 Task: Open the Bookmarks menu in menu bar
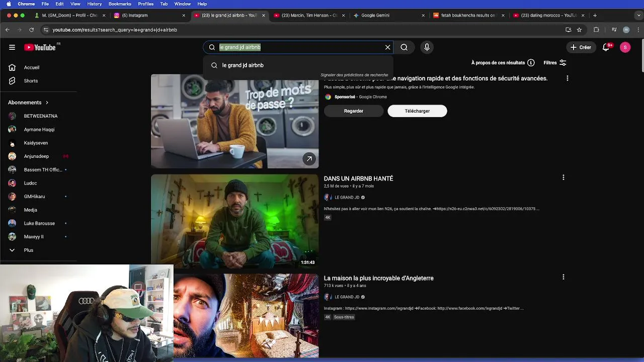120,4
